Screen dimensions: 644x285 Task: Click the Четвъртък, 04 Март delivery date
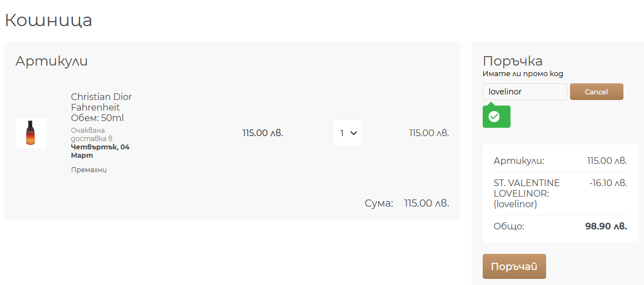[100, 151]
